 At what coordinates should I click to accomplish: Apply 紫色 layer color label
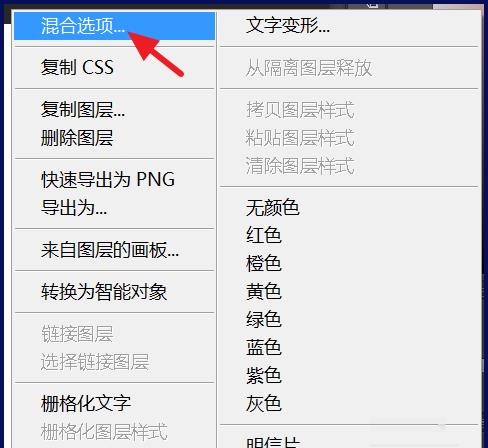[x=349, y=375]
